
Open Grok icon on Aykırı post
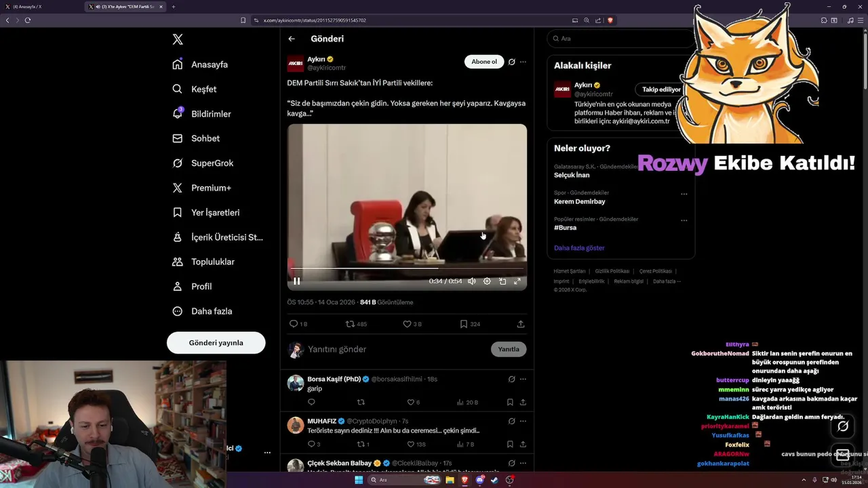click(512, 62)
